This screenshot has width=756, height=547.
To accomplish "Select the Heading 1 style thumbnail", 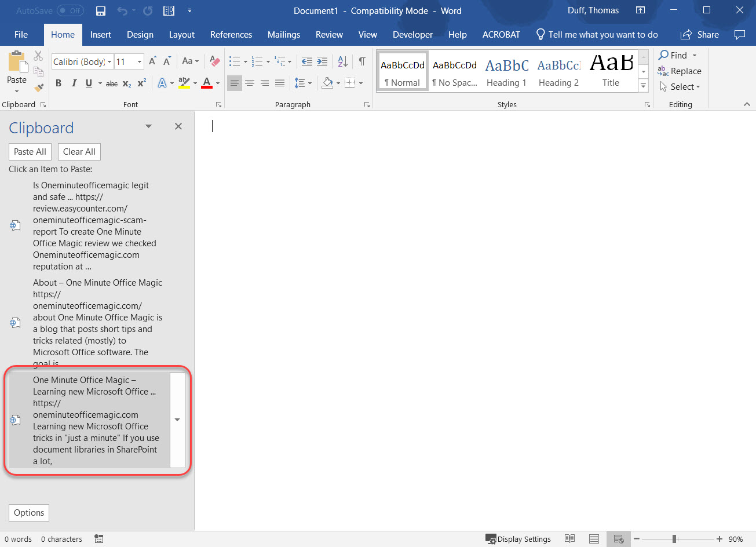I will [x=506, y=71].
